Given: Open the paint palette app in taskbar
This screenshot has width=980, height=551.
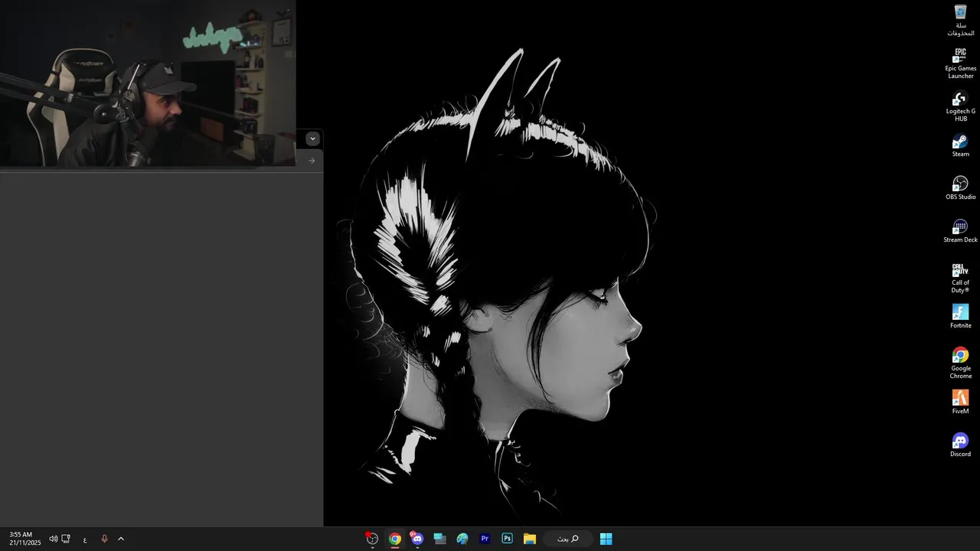Looking at the screenshot, I should [462, 539].
